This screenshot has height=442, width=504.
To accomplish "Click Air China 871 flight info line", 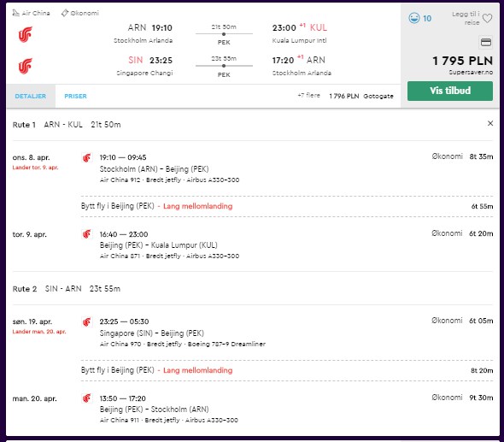I will (169, 256).
